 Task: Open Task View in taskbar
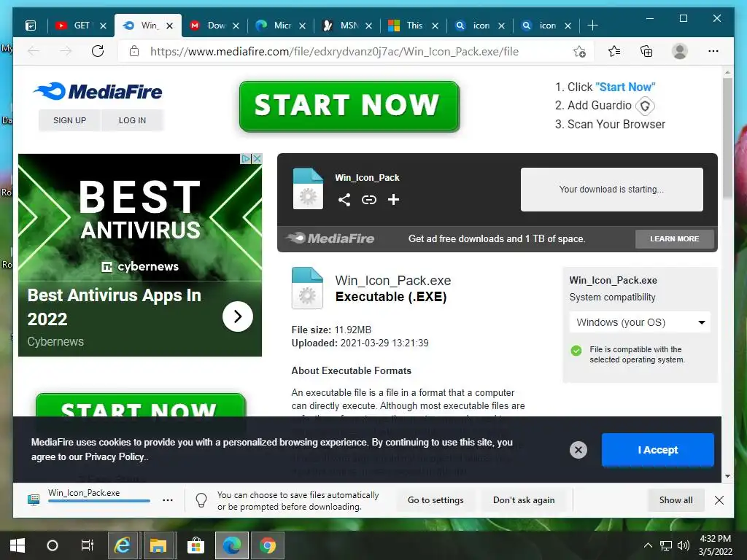pyautogui.click(x=88, y=545)
